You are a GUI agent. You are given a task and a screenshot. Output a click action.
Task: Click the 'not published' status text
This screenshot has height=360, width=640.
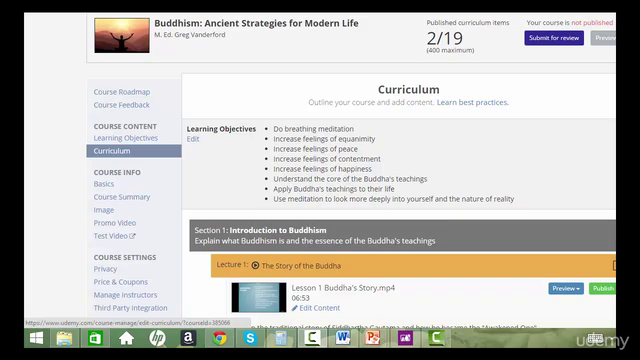[x=592, y=23]
